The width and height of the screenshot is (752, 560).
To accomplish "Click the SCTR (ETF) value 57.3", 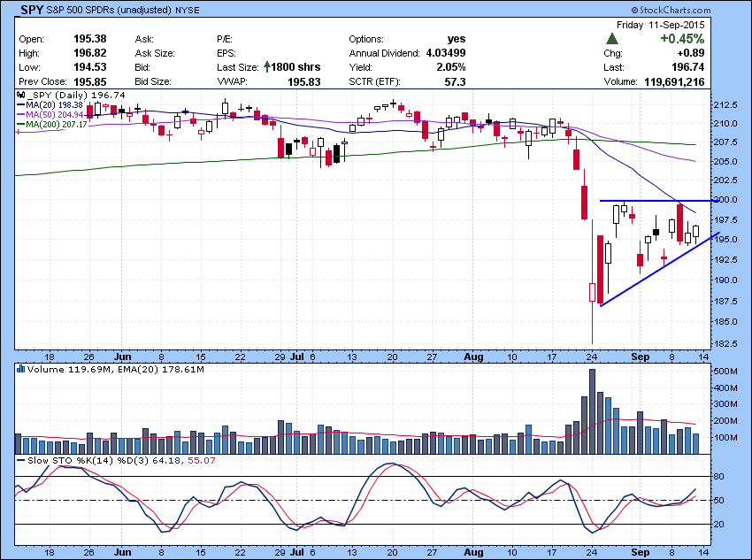I will tap(455, 82).
